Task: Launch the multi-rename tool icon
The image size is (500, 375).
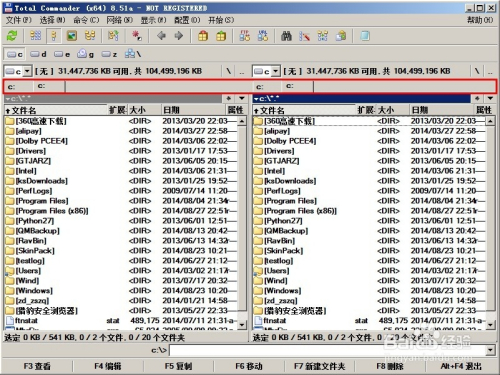Action: click(x=304, y=36)
